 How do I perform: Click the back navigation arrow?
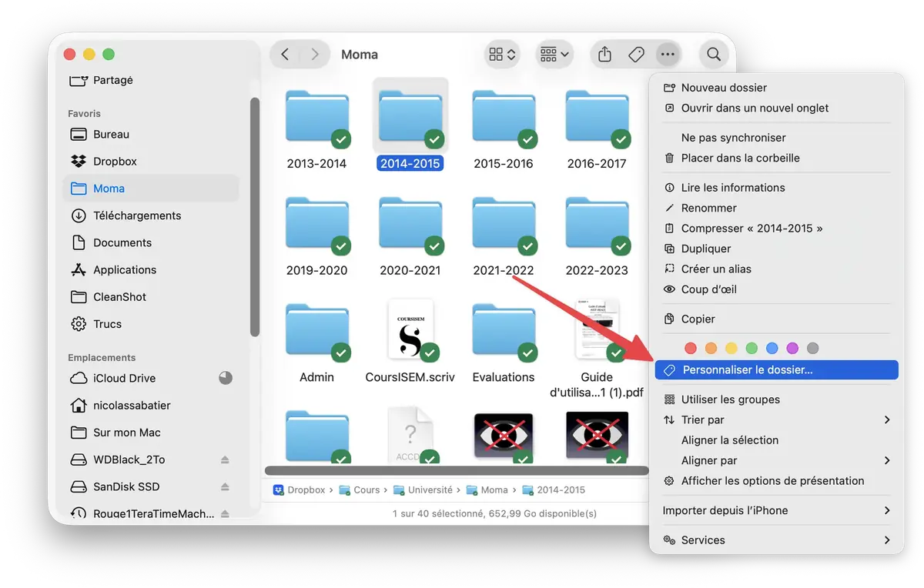(284, 54)
